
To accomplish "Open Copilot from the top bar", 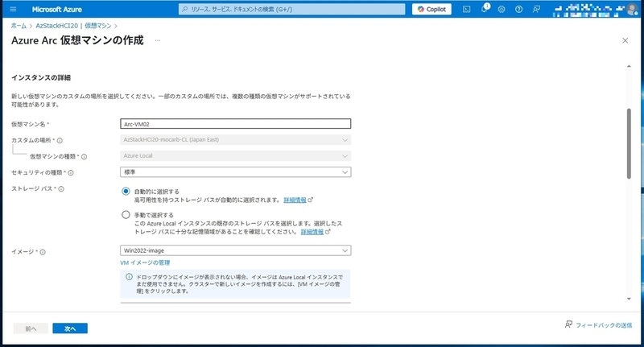I will point(431,9).
